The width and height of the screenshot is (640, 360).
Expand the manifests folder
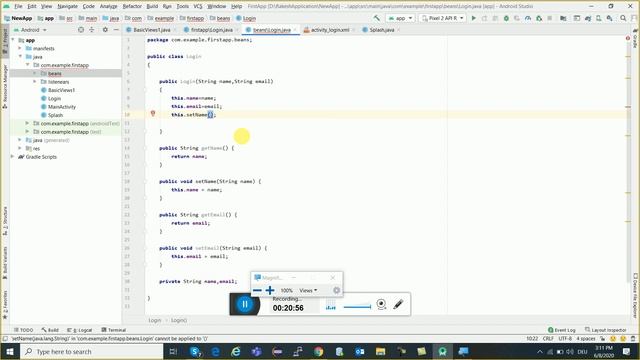point(20,48)
